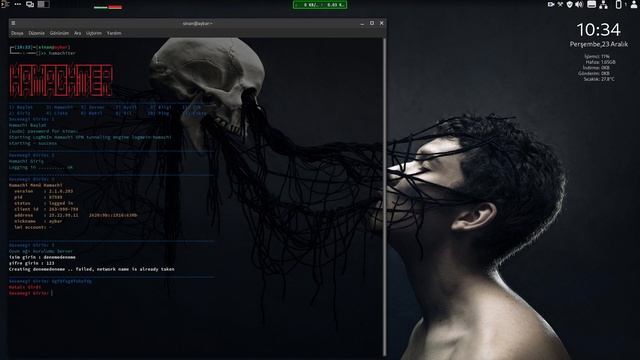Click the applications launcher icon in top panel

(5, 4)
